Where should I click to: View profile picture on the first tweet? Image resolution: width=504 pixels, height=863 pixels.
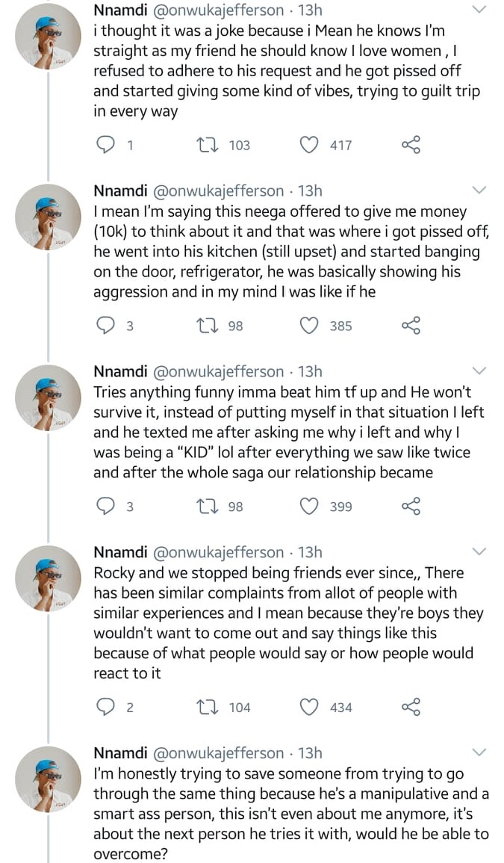48,37
